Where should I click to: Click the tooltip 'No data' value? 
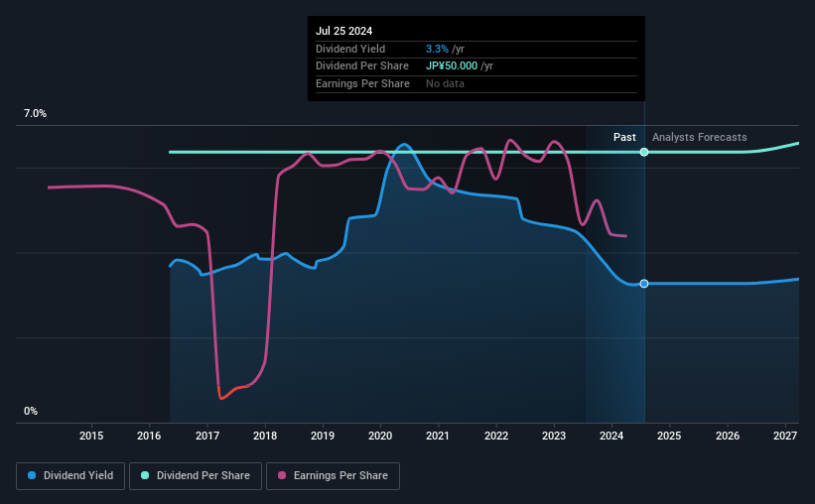pos(445,83)
